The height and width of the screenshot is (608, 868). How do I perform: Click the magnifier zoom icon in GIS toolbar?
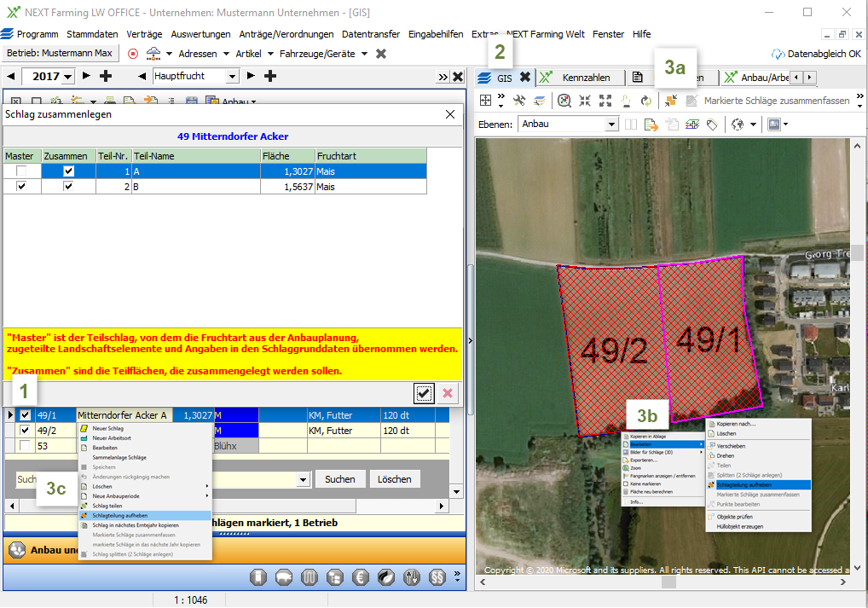[564, 101]
